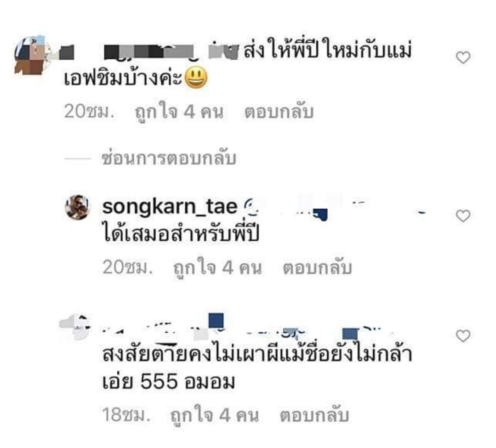This screenshot has width=496, height=448.
Task: Tap the heart beside songkarn_tae's reply
Action: (x=463, y=216)
